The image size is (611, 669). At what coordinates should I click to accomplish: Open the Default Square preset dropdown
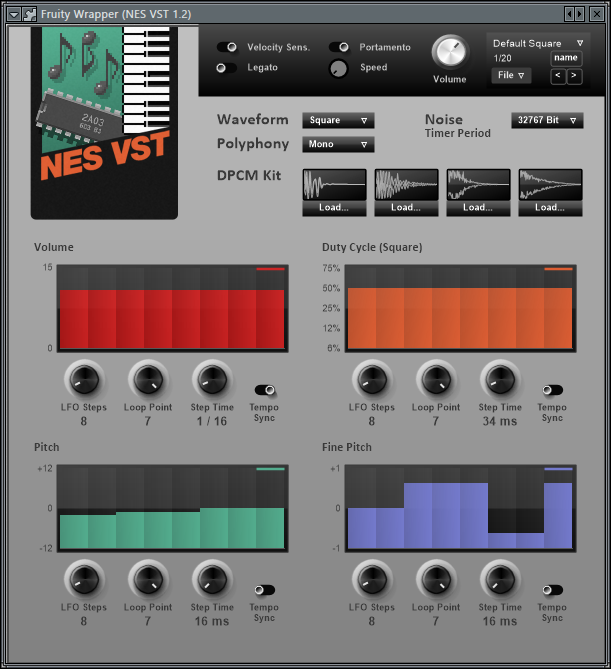coord(538,43)
